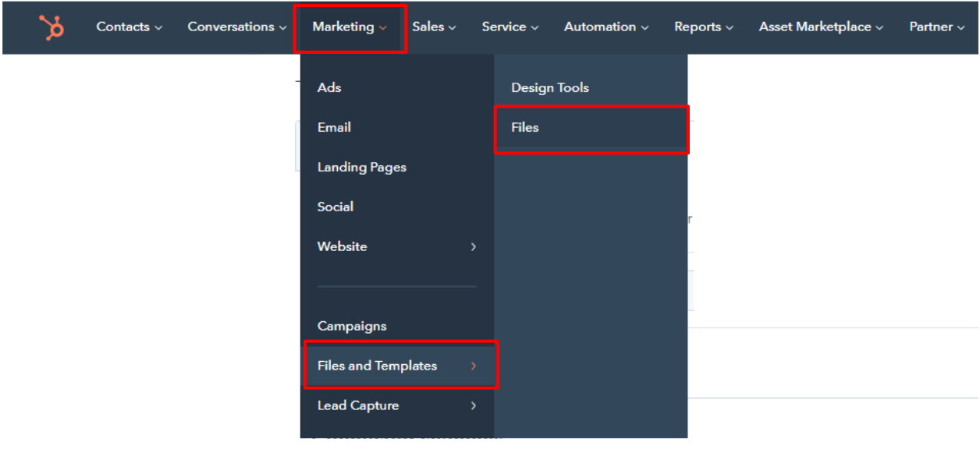The height and width of the screenshot is (453, 980).
Task: Expand the Conversations dropdown
Action: (237, 27)
